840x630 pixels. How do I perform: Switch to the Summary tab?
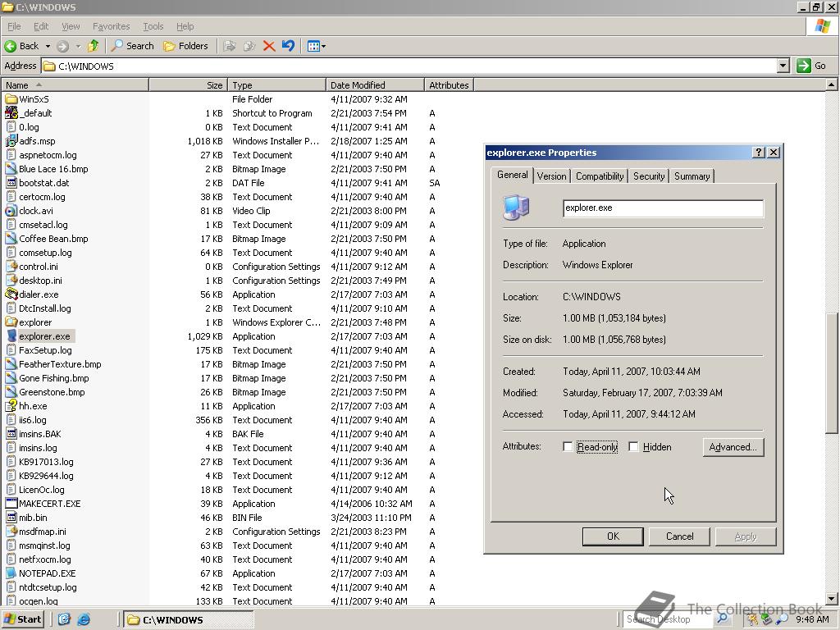click(x=692, y=176)
